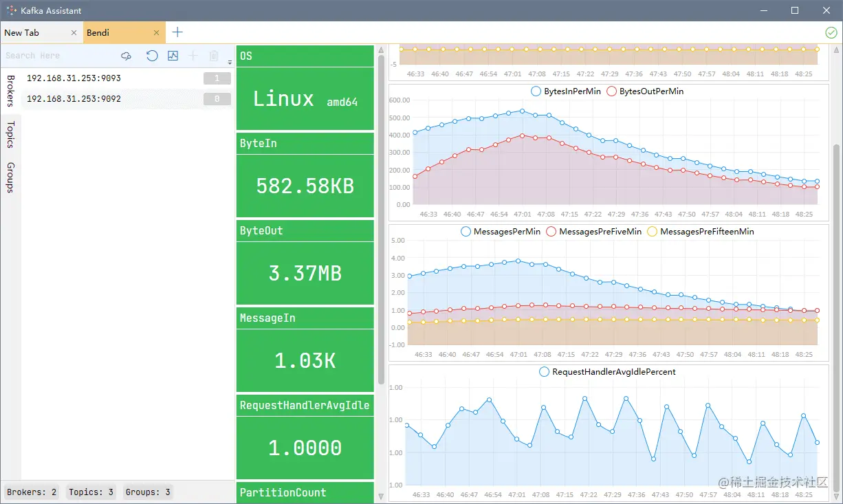Close the New Tab tab
This screenshot has width=843, height=504.
[x=74, y=33]
